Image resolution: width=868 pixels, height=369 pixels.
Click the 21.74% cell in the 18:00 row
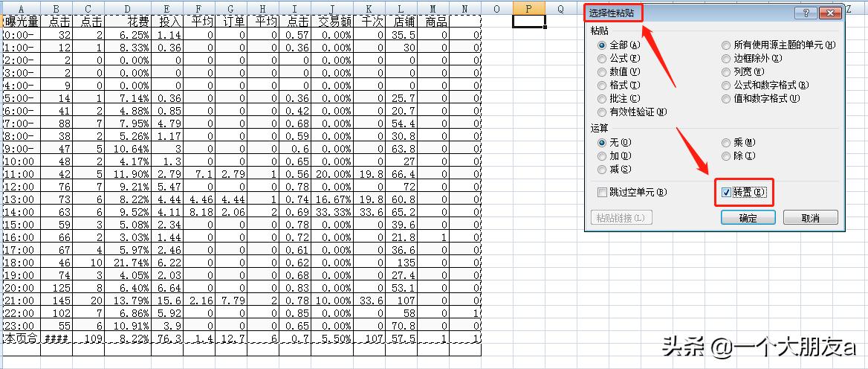tap(128, 263)
